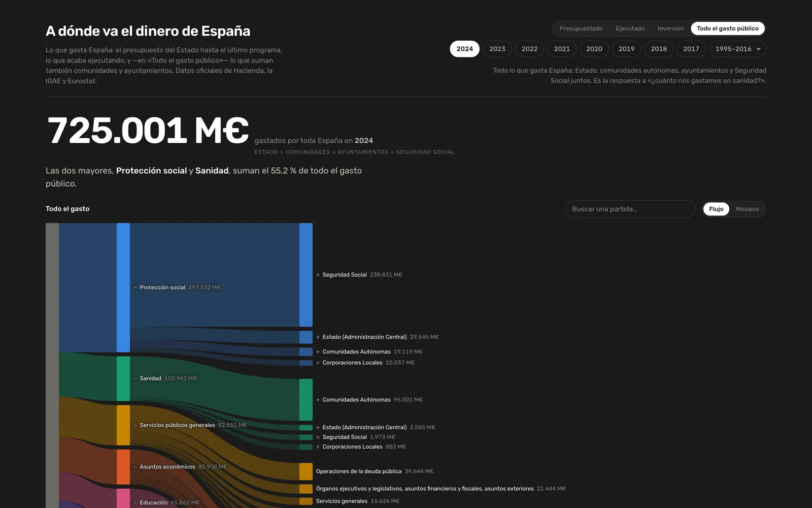812x508 pixels.
Task: Click the pink Educación node bar
Action: [x=123, y=498]
